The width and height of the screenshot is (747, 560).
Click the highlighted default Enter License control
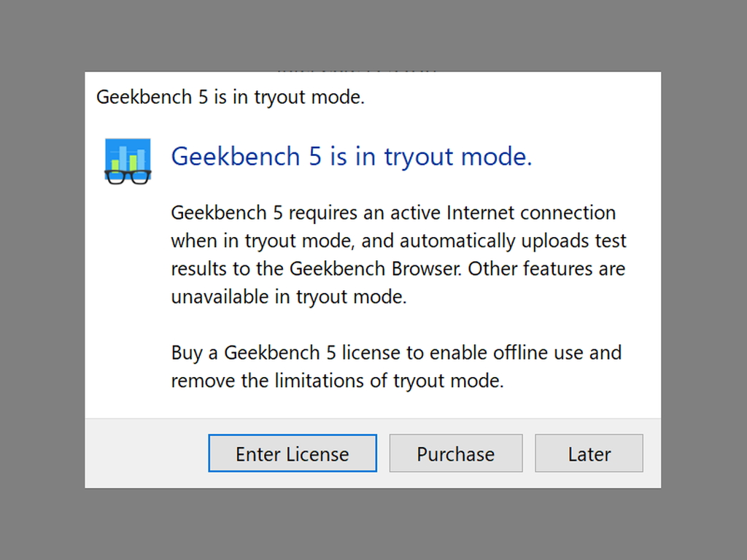292,453
